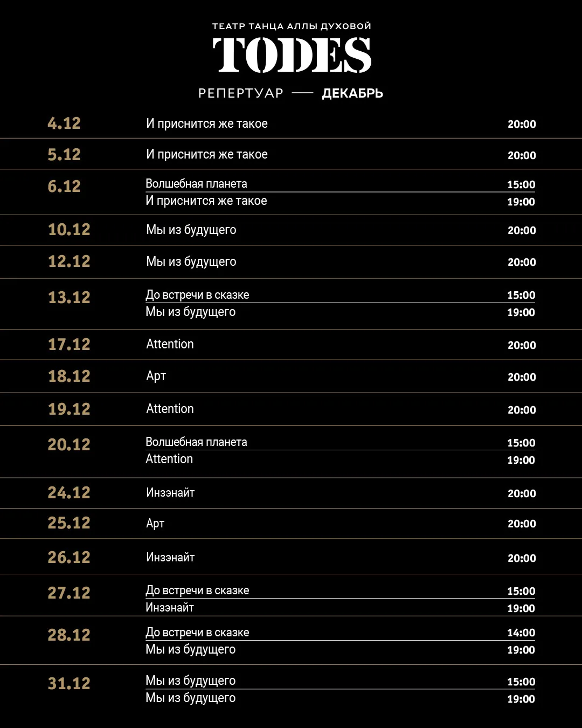The width and height of the screenshot is (582, 728).
Task: Open Attention show on 19.12
Action: pyautogui.click(x=170, y=409)
